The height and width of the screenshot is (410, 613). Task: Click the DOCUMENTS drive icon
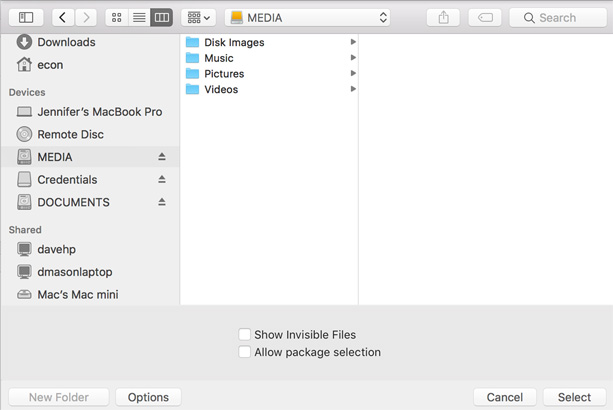click(x=24, y=202)
